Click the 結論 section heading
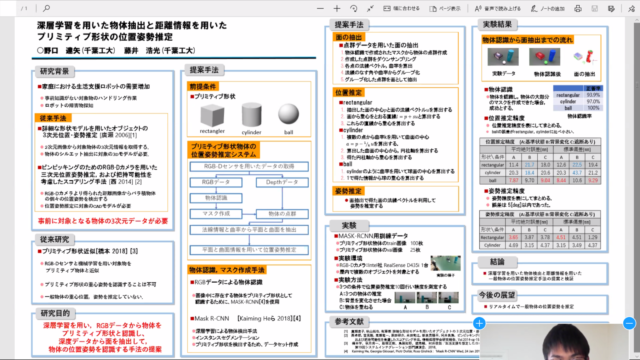This screenshot has height=360, width=640. [x=497, y=262]
